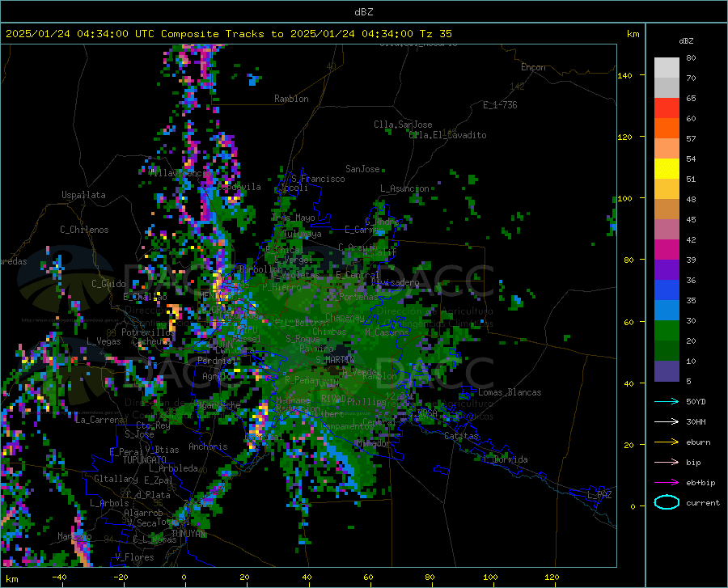The width and height of the screenshot is (728, 588).
Task: Select the dark indigo swatch above 5
Action: tap(667, 371)
